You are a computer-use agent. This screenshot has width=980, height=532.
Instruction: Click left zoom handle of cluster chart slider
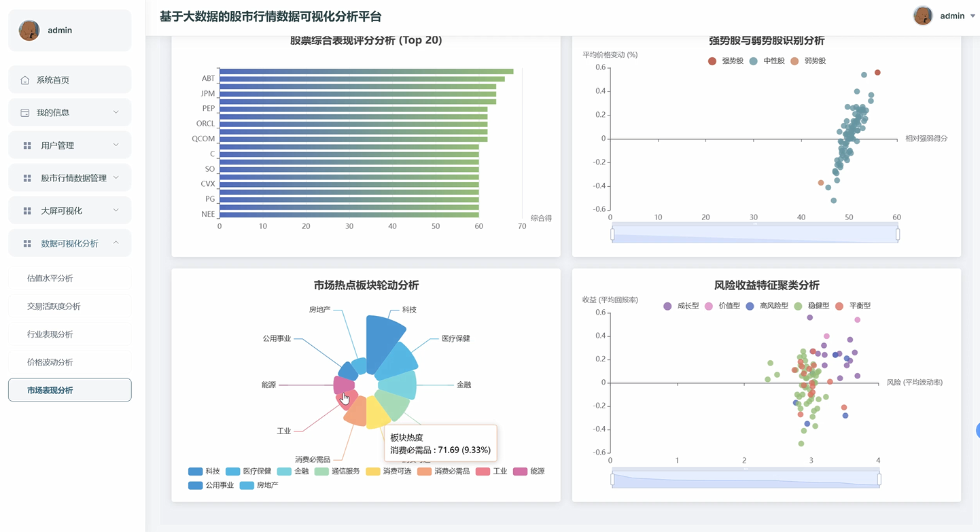point(612,480)
